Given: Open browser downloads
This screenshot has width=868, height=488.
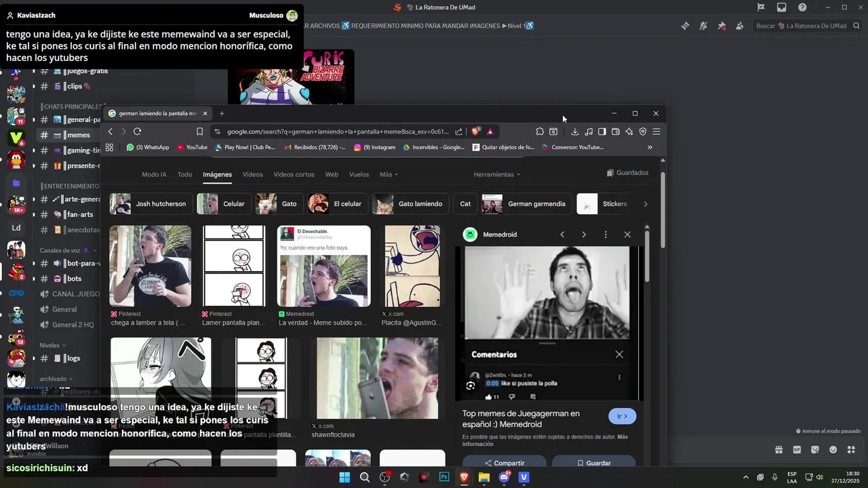Looking at the screenshot, I should click(x=575, y=131).
